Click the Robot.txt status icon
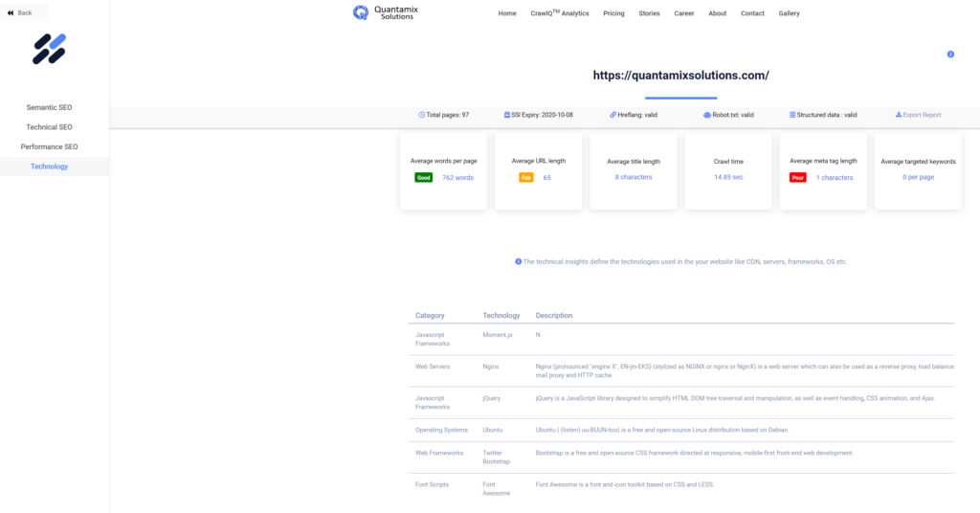The image size is (980, 513). pos(706,115)
